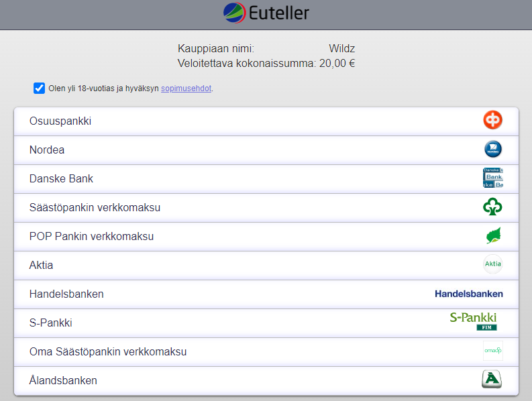The width and height of the screenshot is (532, 401).
Task: Click the Nordea round blue logo
Action: pyautogui.click(x=493, y=149)
